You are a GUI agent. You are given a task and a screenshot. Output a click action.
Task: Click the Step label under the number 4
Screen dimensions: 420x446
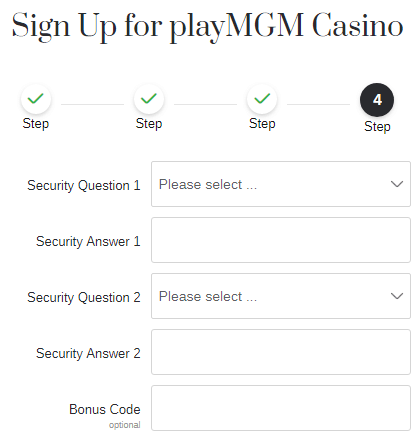coord(377,127)
